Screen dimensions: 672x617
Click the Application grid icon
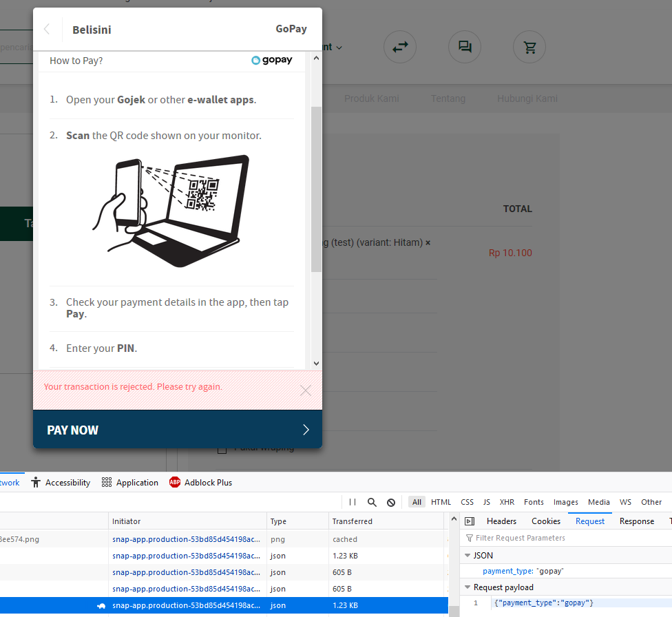coord(107,482)
